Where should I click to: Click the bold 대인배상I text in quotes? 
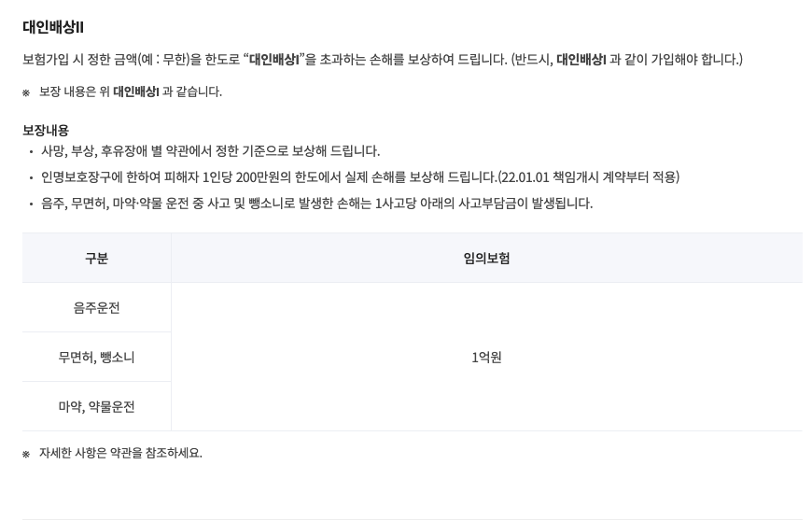pyautogui.click(x=274, y=60)
